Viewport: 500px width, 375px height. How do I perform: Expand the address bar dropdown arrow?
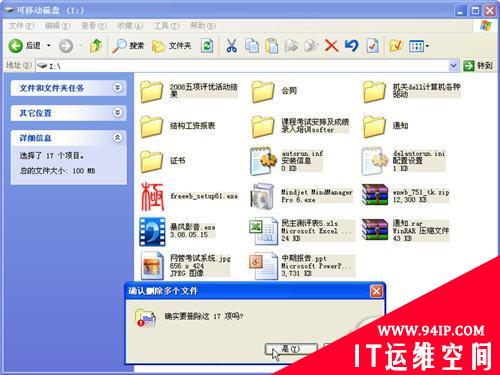tap(453, 66)
